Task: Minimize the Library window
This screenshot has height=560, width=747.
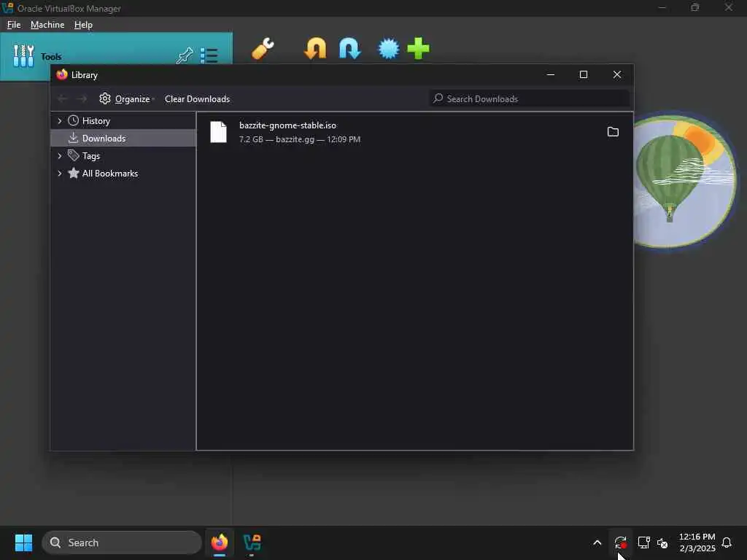Action: click(x=551, y=75)
